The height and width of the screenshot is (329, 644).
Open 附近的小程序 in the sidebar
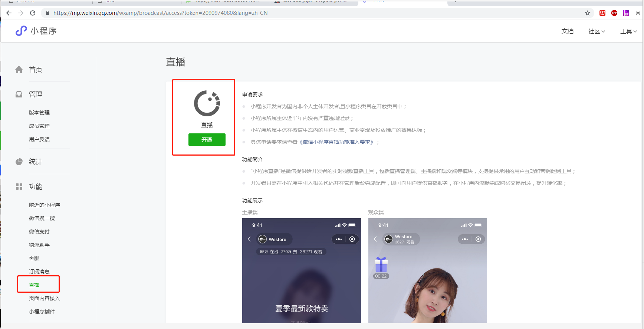click(45, 205)
